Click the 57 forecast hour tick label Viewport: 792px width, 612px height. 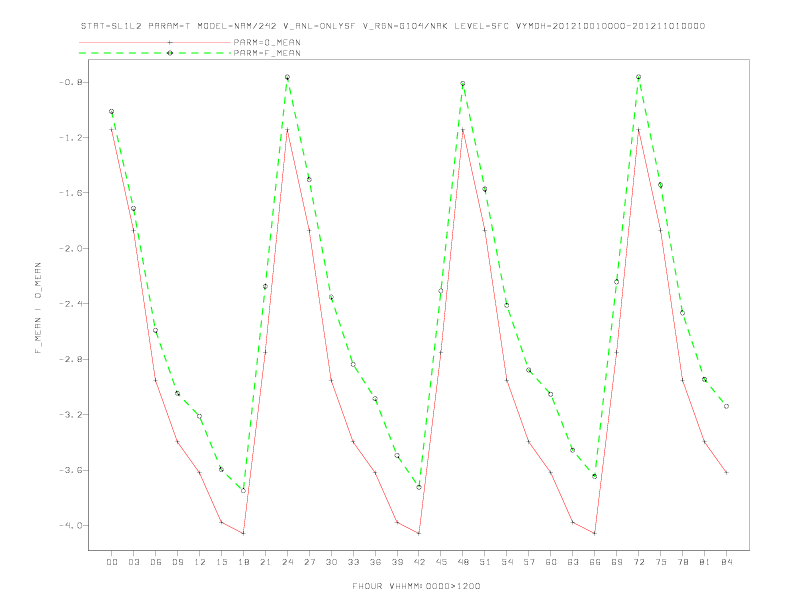pos(529,562)
